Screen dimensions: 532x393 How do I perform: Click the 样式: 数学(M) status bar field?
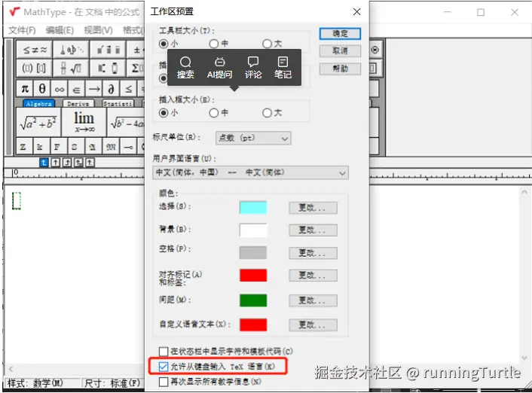pos(35,383)
